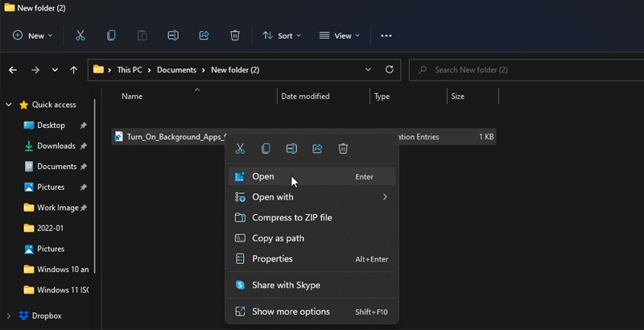This screenshot has width=644, height=330.
Task: Sort by the Date modified column header
Action: tap(305, 97)
